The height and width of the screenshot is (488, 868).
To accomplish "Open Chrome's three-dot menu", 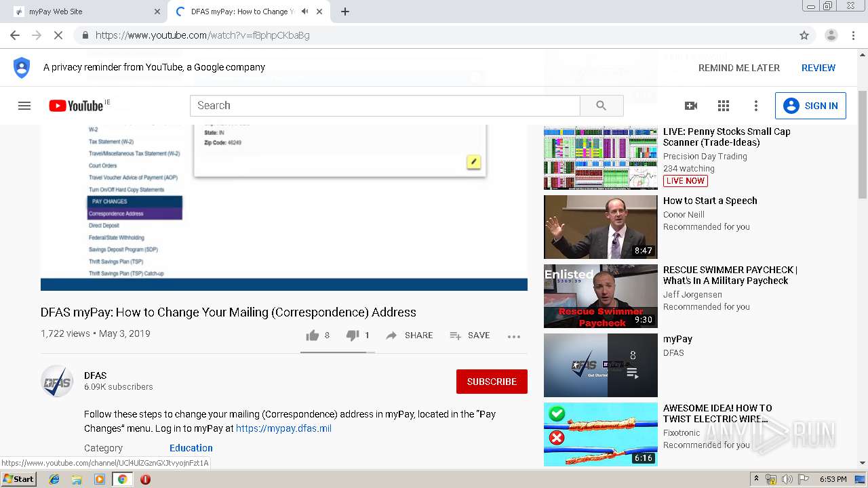I will 853,35.
